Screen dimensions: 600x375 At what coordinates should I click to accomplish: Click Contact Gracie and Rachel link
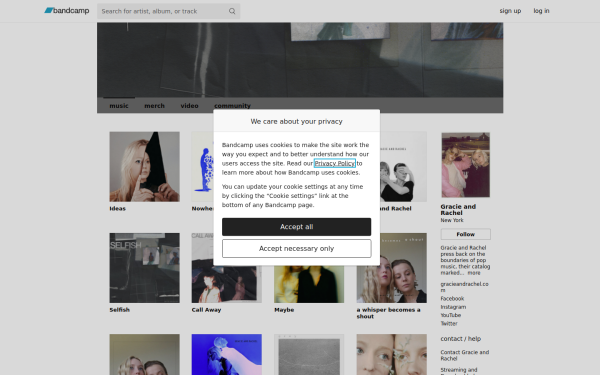(x=465, y=355)
